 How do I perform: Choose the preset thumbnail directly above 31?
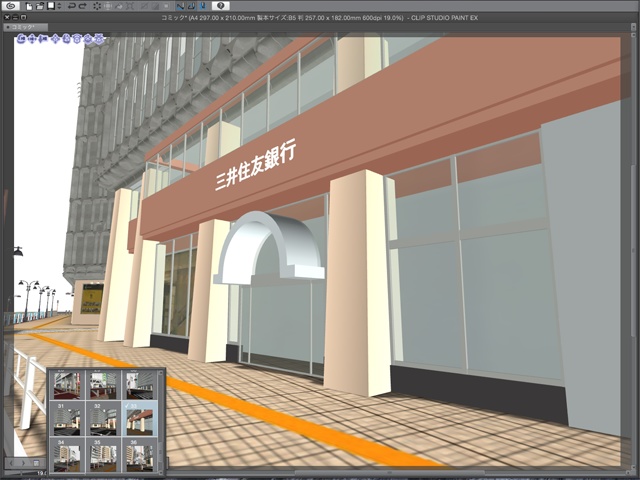pos(67,384)
